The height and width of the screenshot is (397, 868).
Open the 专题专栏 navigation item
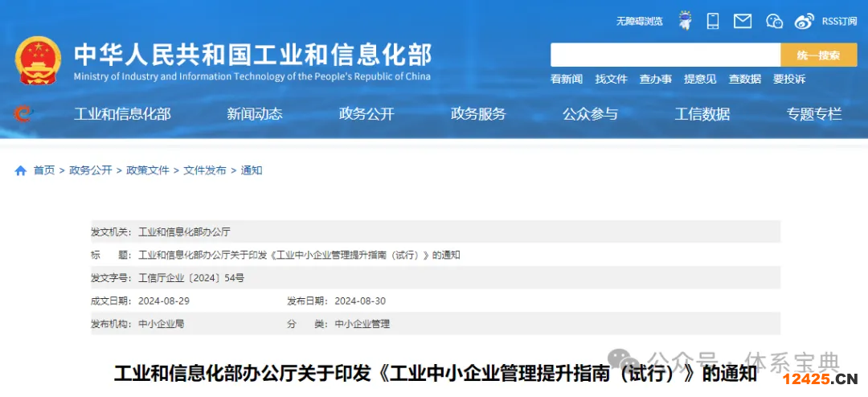tap(814, 114)
